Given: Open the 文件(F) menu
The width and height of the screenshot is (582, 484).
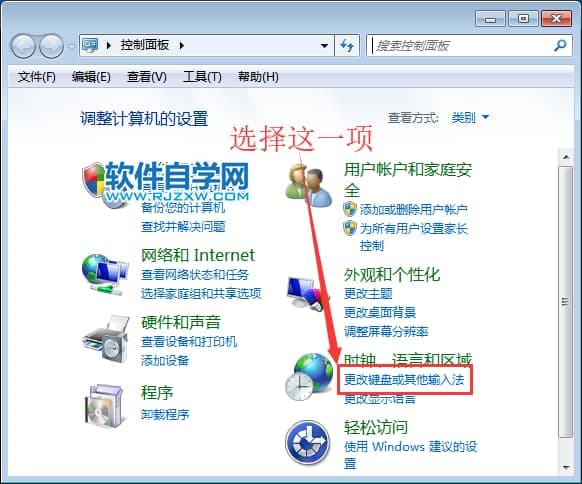Looking at the screenshot, I should click(x=36, y=77).
